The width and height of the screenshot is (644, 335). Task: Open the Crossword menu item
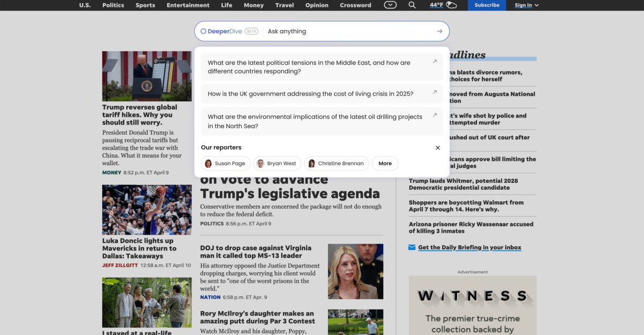click(355, 5)
